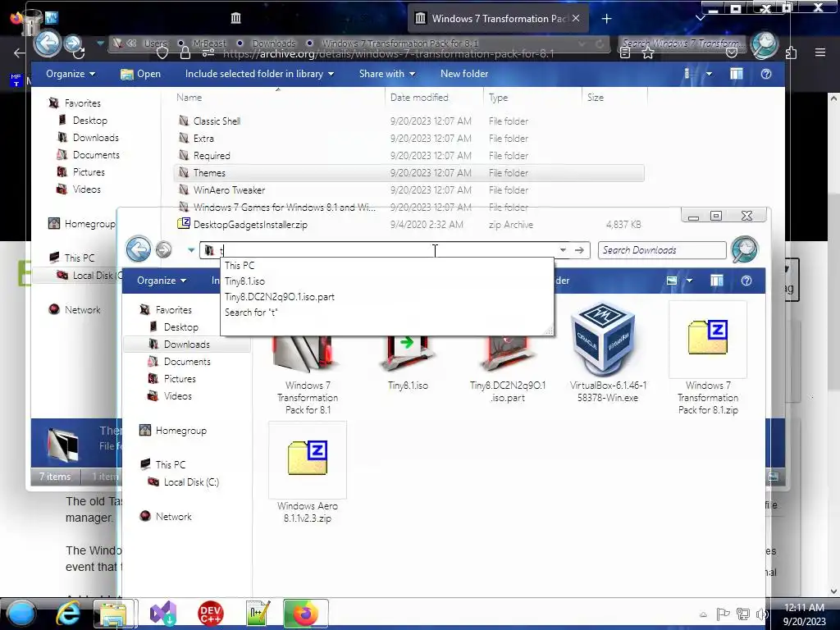This screenshot has height=630, width=840.
Task: Open Notepad++ taskbar icon
Action: tap(258, 614)
